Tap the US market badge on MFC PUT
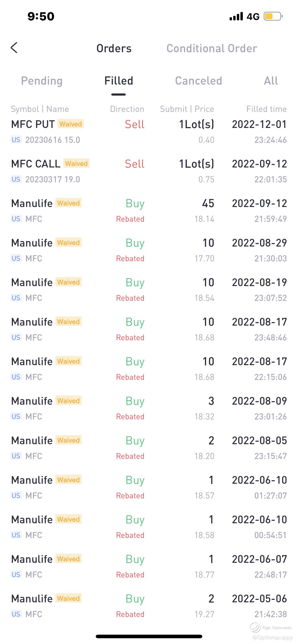This screenshot has width=298, height=644. tap(16, 139)
